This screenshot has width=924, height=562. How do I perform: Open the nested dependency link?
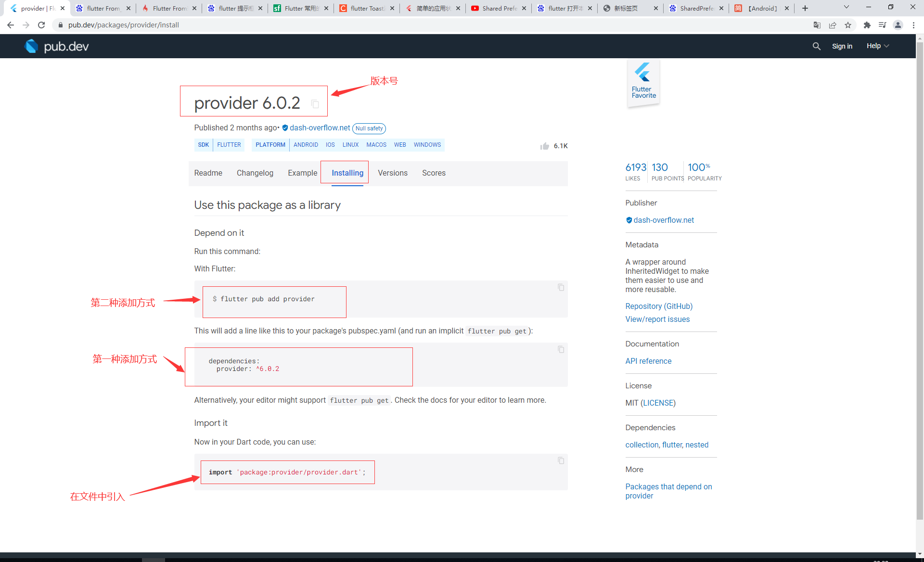pyautogui.click(x=697, y=445)
